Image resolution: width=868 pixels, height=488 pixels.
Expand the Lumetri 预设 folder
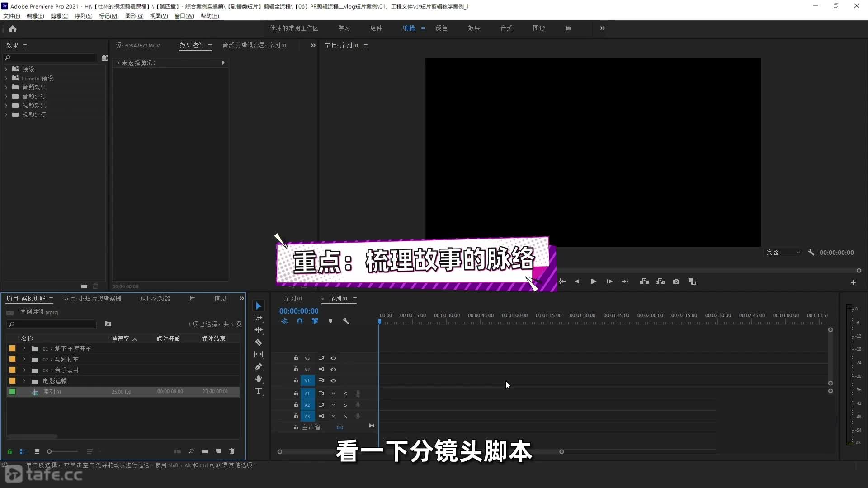[x=6, y=78]
